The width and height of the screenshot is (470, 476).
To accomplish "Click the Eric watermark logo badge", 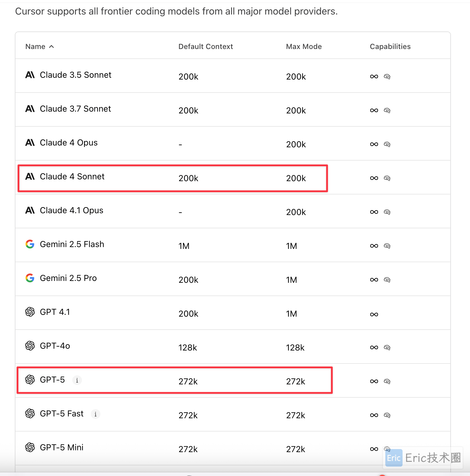I will pyautogui.click(x=394, y=458).
